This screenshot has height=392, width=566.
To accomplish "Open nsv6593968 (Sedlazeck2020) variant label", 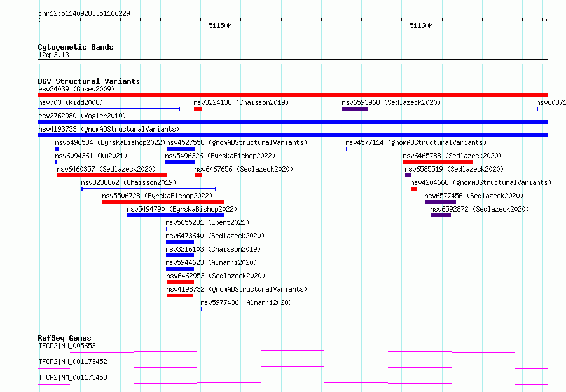I will pyautogui.click(x=391, y=102).
